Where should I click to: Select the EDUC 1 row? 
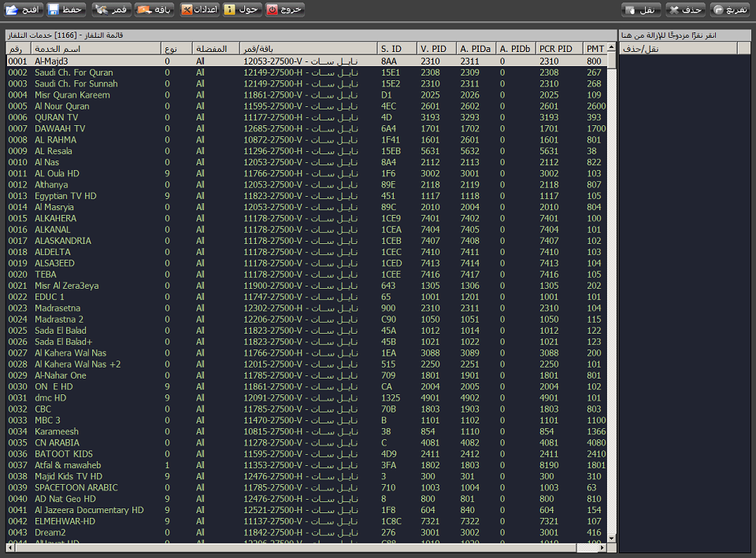(x=306, y=297)
